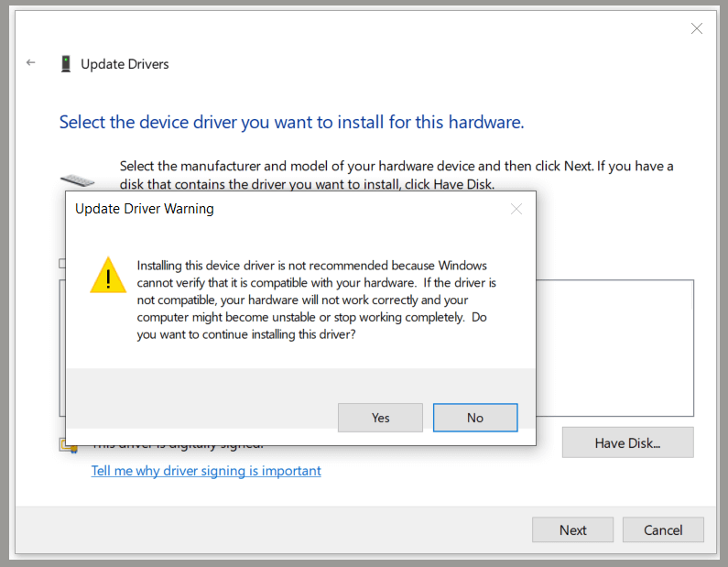This screenshot has height=567, width=728.
Task: Click No in the Update Driver Warning
Action: coord(475,418)
